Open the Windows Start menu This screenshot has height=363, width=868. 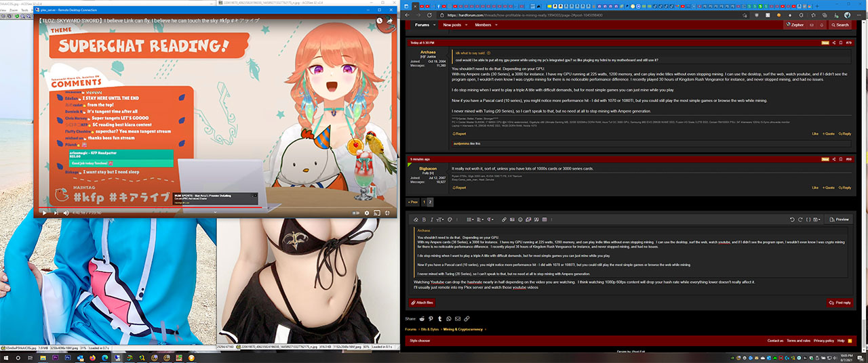pyautogui.click(x=5, y=357)
